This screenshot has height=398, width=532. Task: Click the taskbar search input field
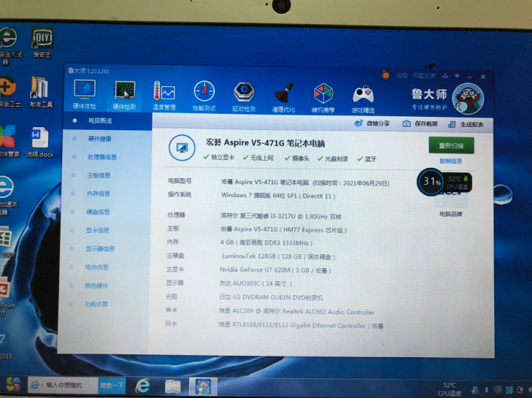tap(64, 385)
